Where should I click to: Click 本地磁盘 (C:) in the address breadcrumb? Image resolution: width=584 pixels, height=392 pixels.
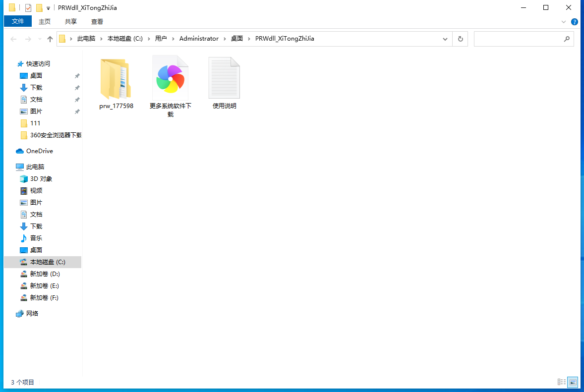pyautogui.click(x=125, y=39)
